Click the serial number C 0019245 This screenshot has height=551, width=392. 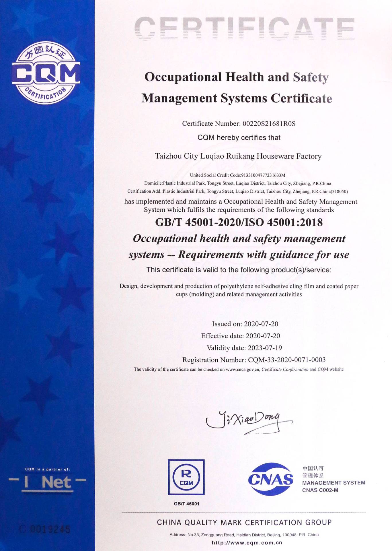click(x=45, y=529)
